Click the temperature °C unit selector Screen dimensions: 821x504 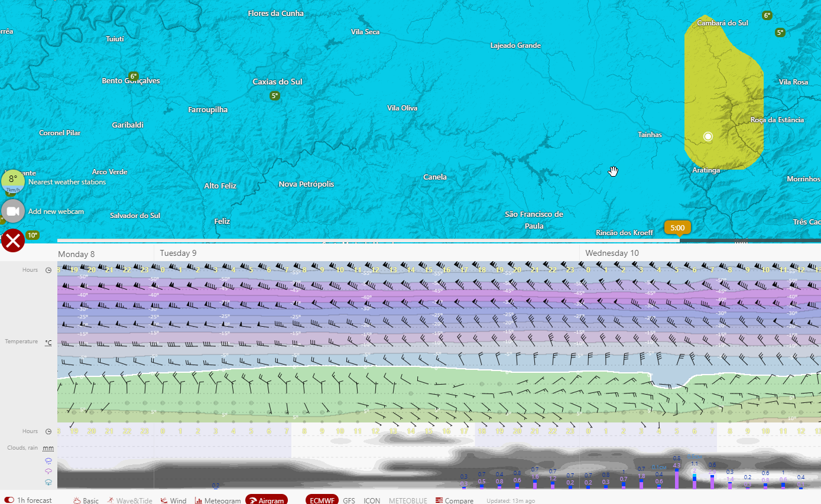48,342
